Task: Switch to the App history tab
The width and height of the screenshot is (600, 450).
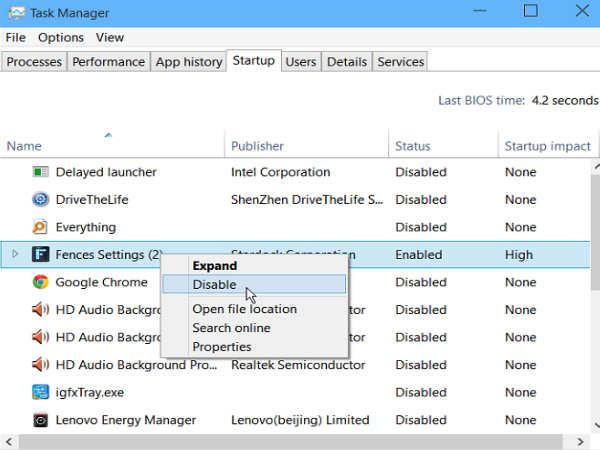Action: coord(189,62)
